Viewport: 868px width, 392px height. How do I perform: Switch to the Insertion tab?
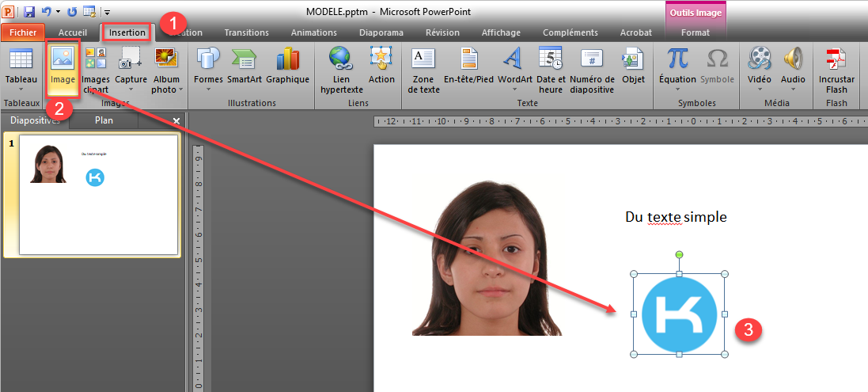coord(127,32)
